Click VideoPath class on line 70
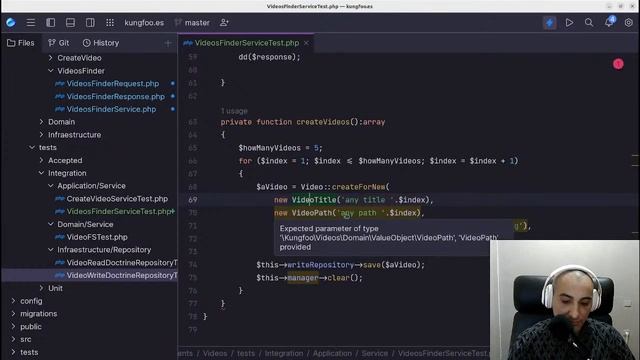Image resolution: width=640 pixels, height=360 pixels. point(311,213)
